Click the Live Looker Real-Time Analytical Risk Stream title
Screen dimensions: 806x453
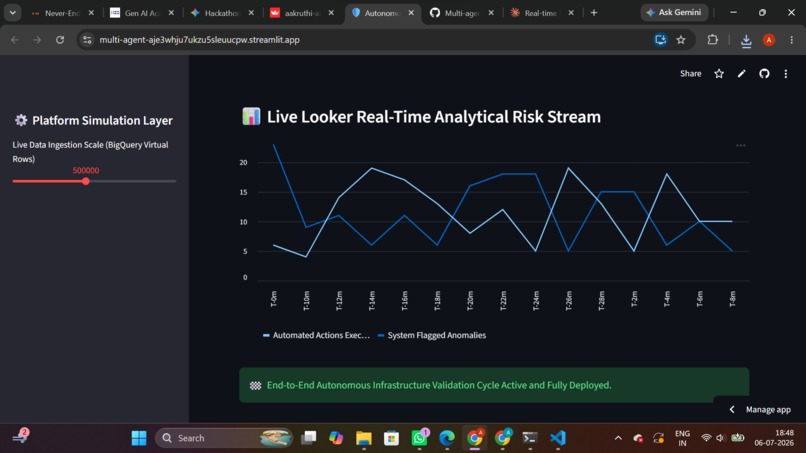(433, 117)
